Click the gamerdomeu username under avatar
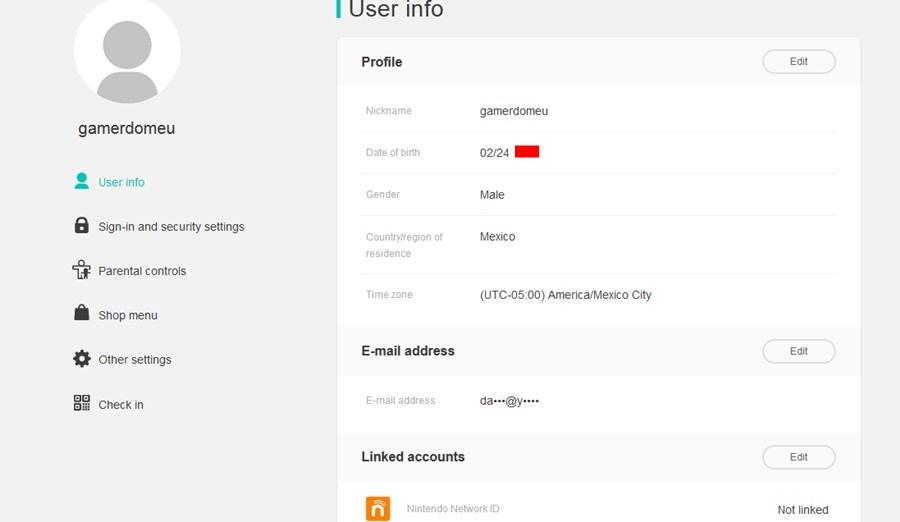900x522 pixels. click(x=126, y=128)
